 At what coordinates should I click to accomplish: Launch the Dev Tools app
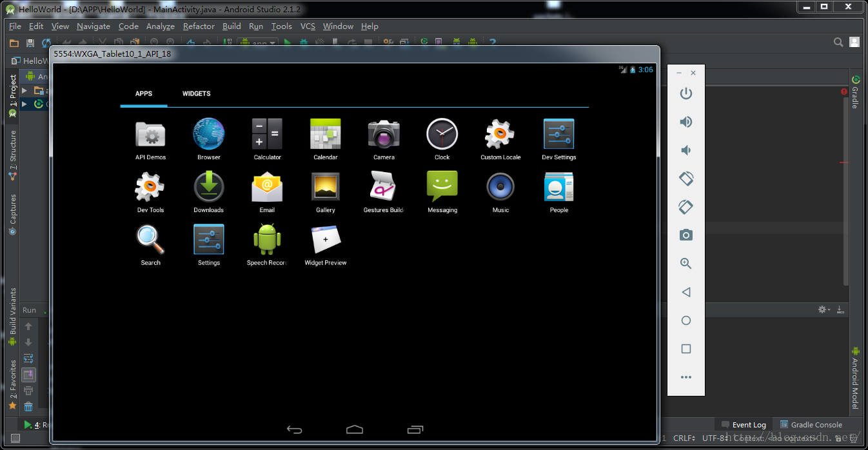pyautogui.click(x=150, y=192)
